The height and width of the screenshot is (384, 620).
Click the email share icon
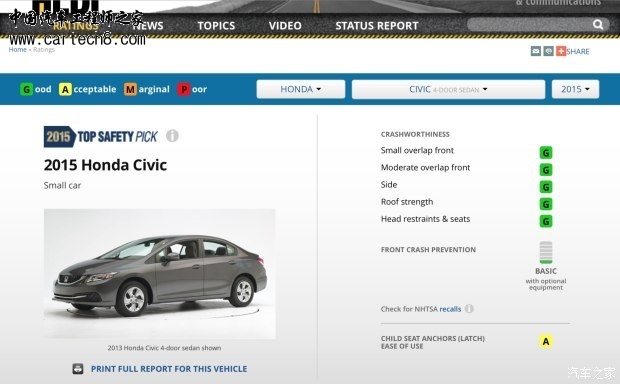[x=536, y=51]
